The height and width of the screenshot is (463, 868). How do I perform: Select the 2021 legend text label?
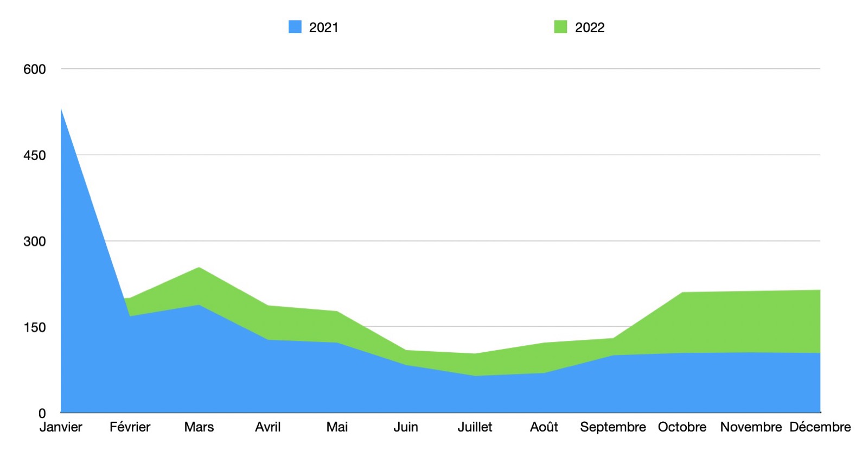pos(323,28)
